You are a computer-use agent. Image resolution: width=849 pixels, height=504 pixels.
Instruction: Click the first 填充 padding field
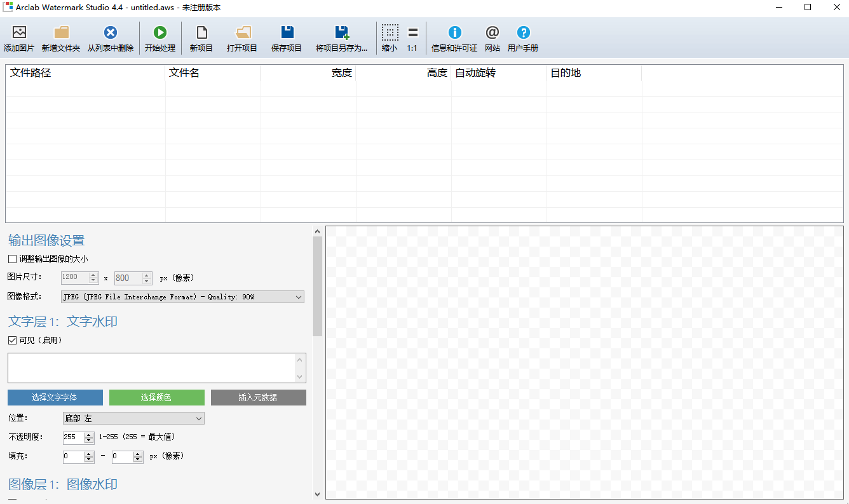[x=73, y=456]
